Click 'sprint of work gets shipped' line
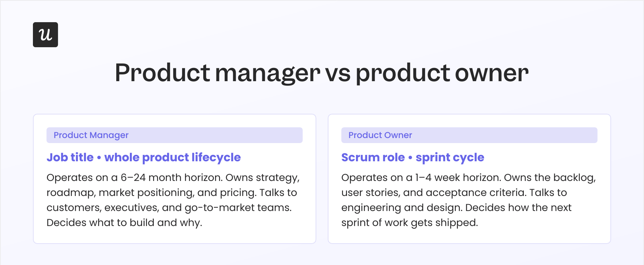Viewport: 644px width, 265px height. (x=410, y=223)
